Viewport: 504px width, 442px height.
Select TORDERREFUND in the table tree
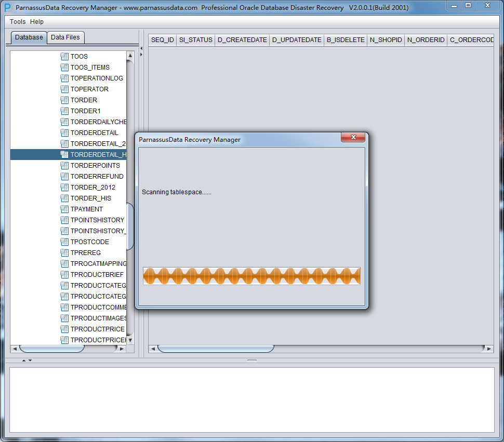click(x=97, y=177)
